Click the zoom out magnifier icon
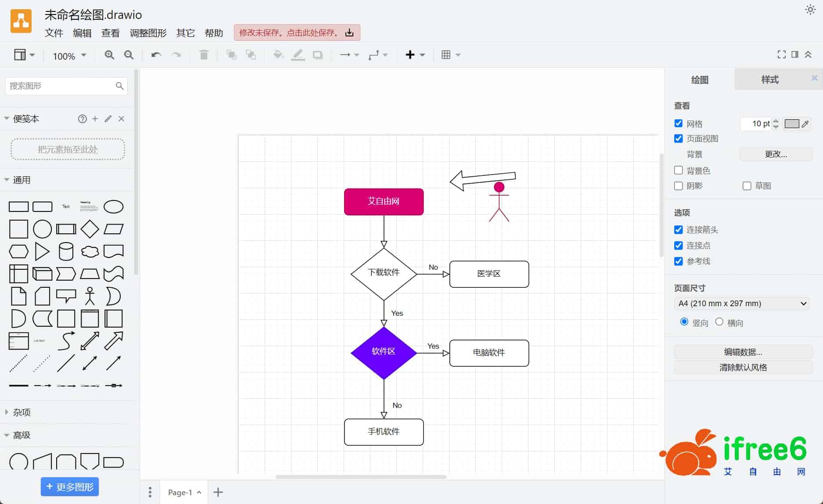Viewport: 823px width, 504px height. coord(129,55)
